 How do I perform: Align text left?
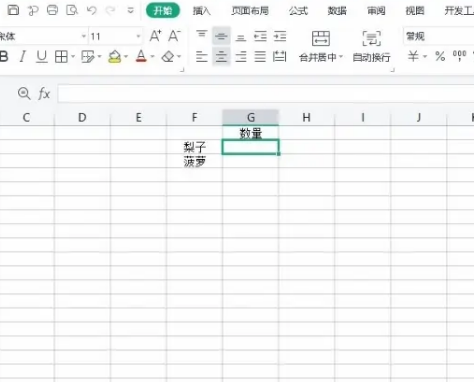click(202, 57)
